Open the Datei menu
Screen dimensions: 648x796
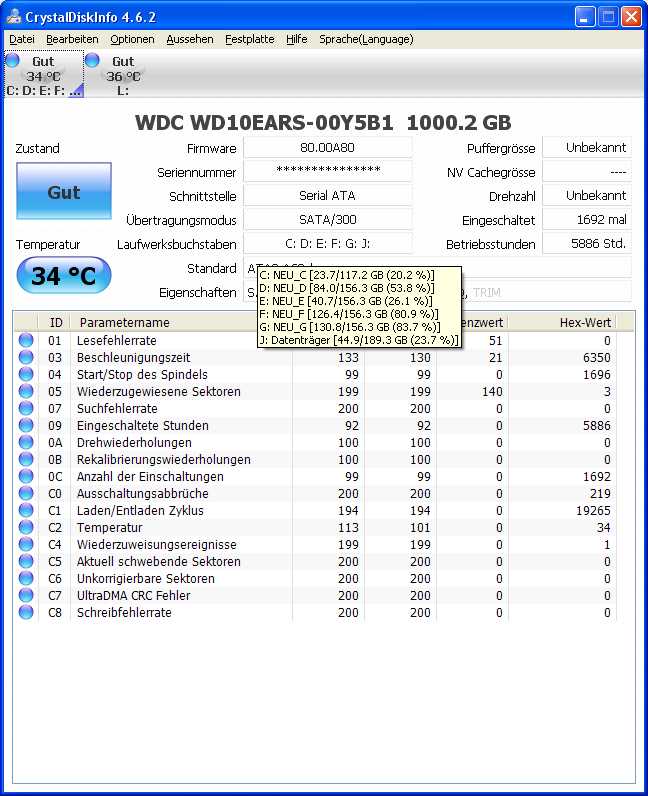[22, 39]
